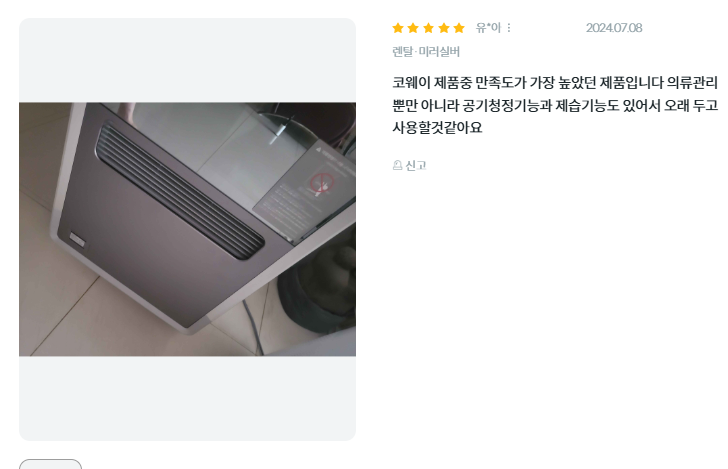Click the review line starting 뿐만 아니라
The image size is (728, 469).
coord(555,105)
